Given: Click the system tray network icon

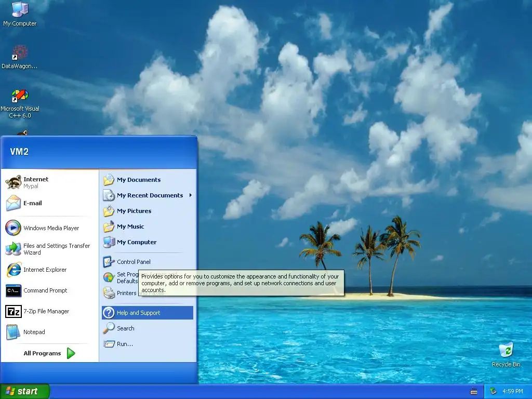Looking at the screenshot, I should (493, 391).
